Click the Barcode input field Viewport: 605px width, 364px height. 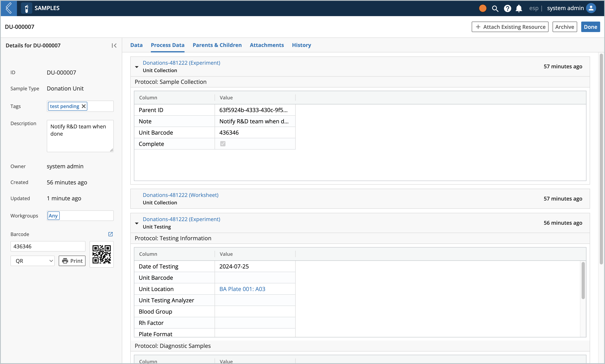pyautogui.click(x=48, y=246)
